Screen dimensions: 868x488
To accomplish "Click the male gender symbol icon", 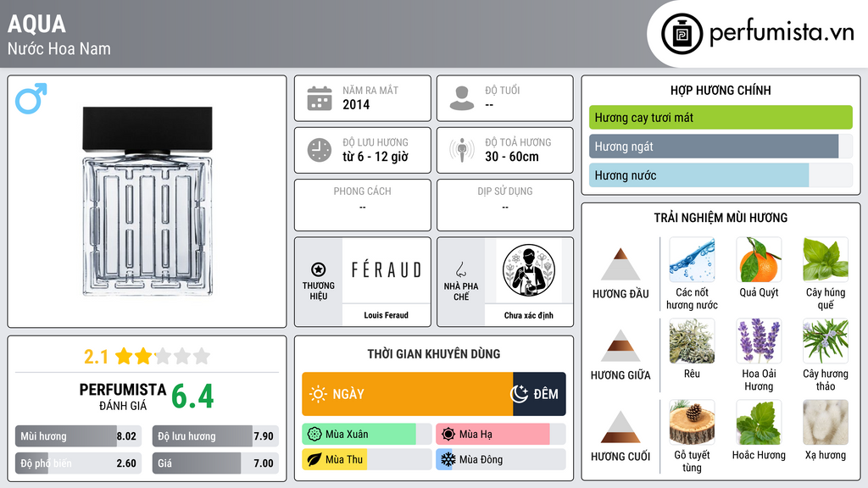I will (x=31, y=98).
